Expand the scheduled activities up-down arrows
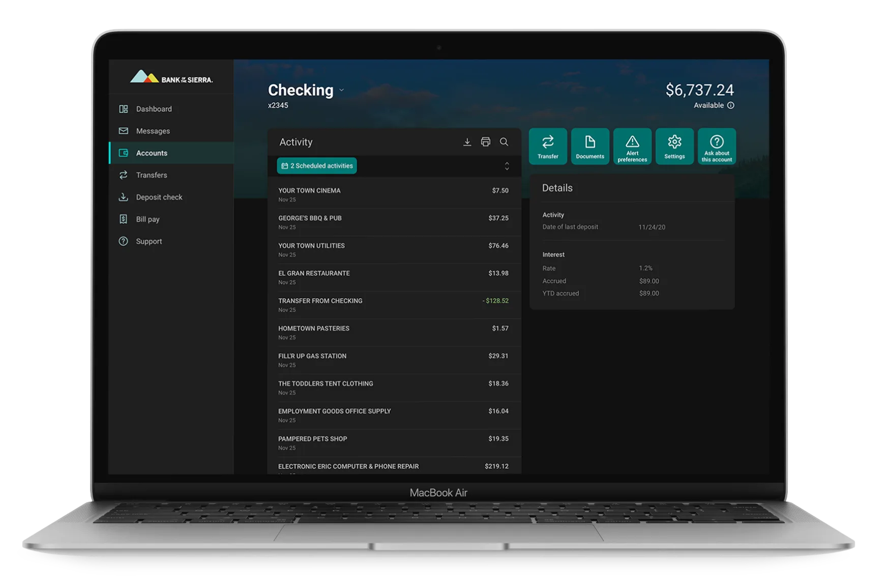The image size is (886, 588). (x=507, y=166)
